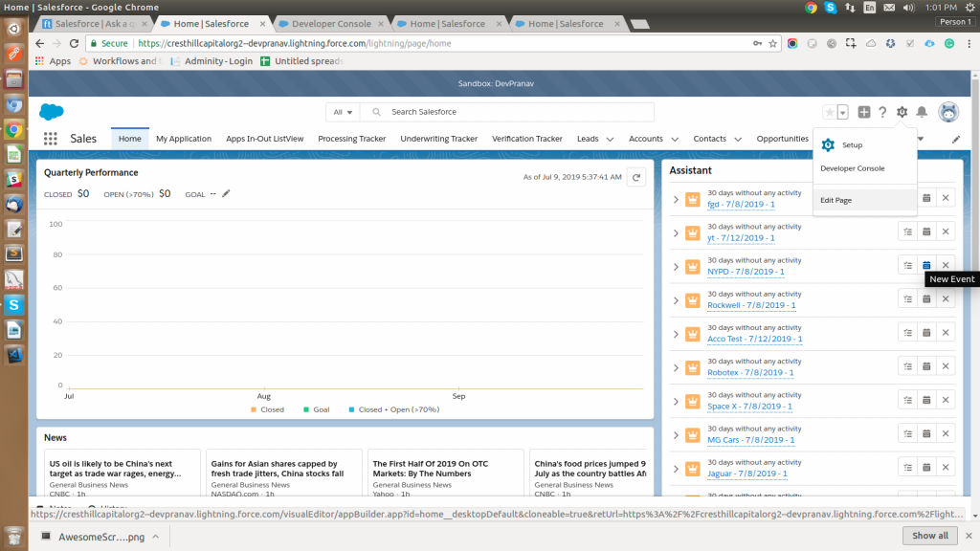Switch to the Processing Tracker tab
Screen dimensions: 980x551
pyautogui.click(x=351, y=139)
